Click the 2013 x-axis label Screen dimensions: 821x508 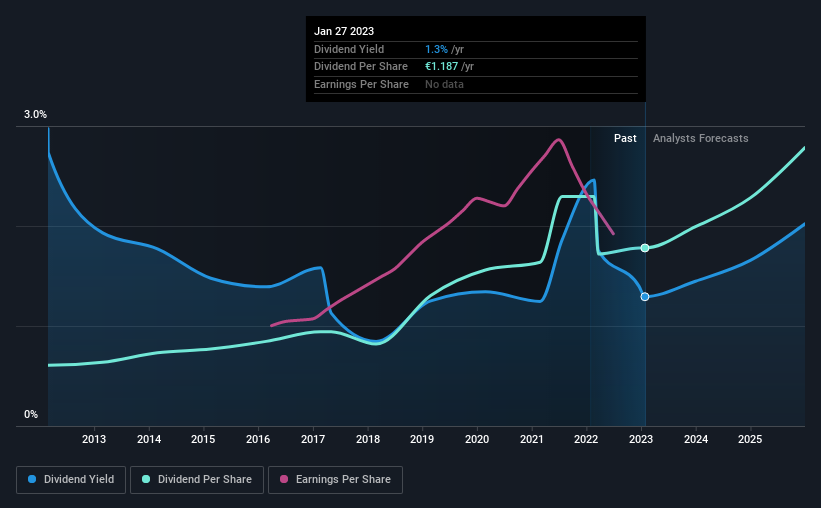click(x=94, y=439)
